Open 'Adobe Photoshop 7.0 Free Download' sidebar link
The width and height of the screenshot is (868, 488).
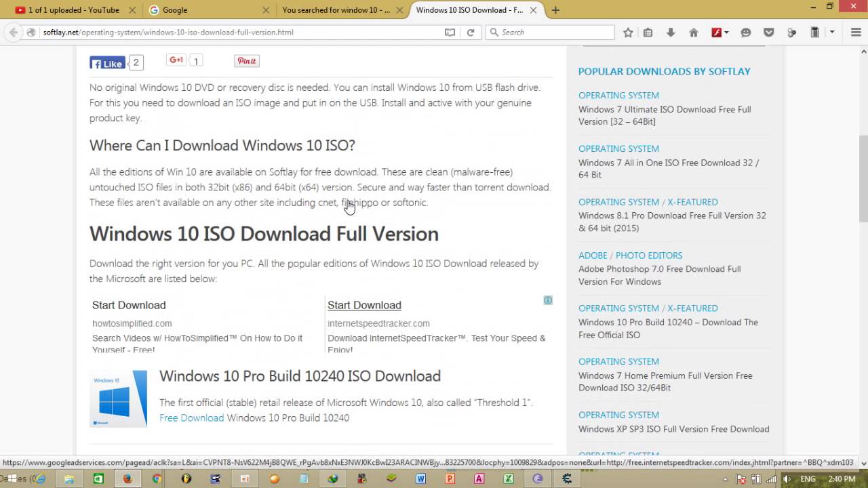(x=659, y=275)
